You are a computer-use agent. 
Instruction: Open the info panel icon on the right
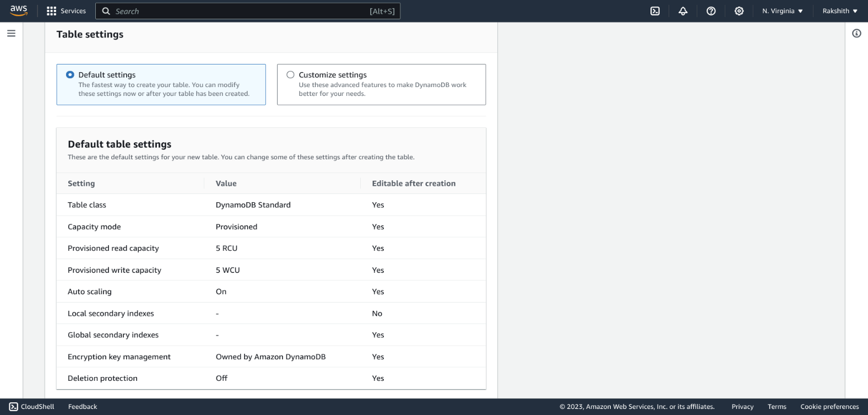[856, 34]
